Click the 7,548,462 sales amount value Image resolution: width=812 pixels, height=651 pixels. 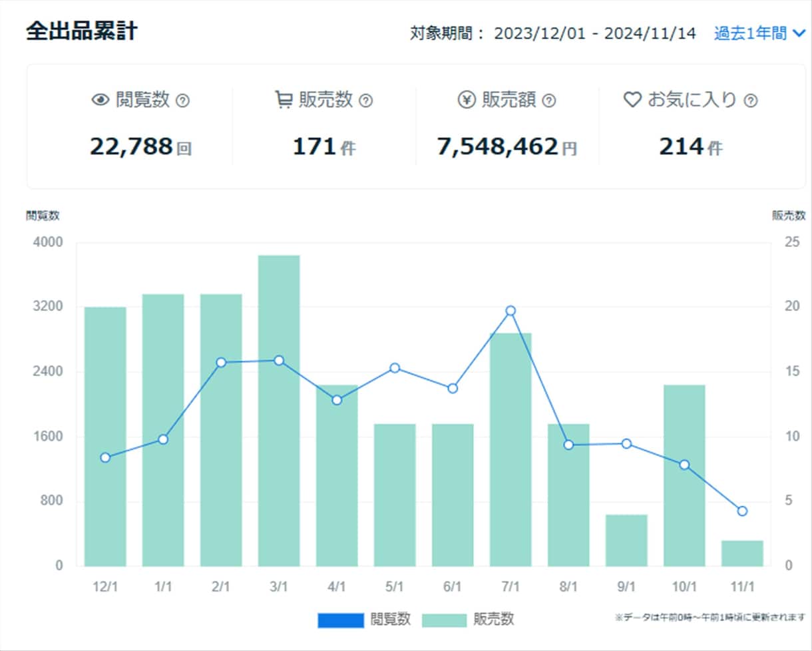pos(497,146)
